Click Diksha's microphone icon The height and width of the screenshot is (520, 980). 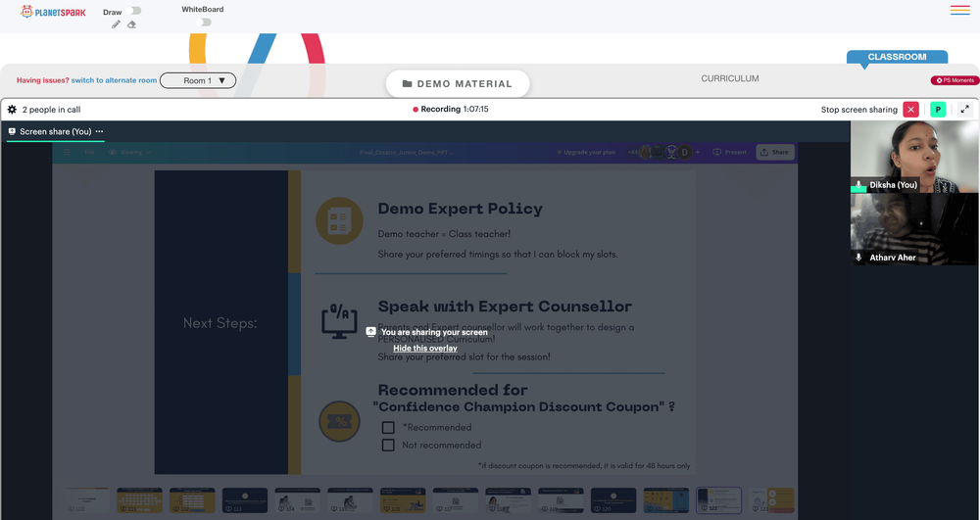click(x=858, y=185)
